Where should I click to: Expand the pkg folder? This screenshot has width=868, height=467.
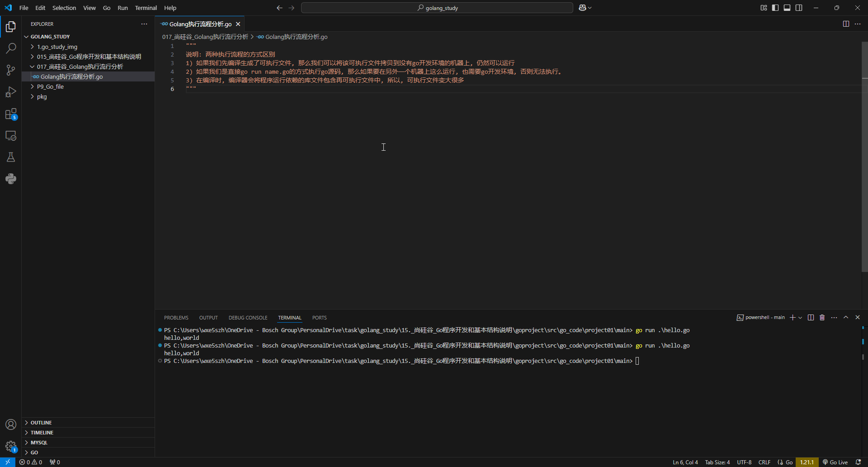coord(88,96)
